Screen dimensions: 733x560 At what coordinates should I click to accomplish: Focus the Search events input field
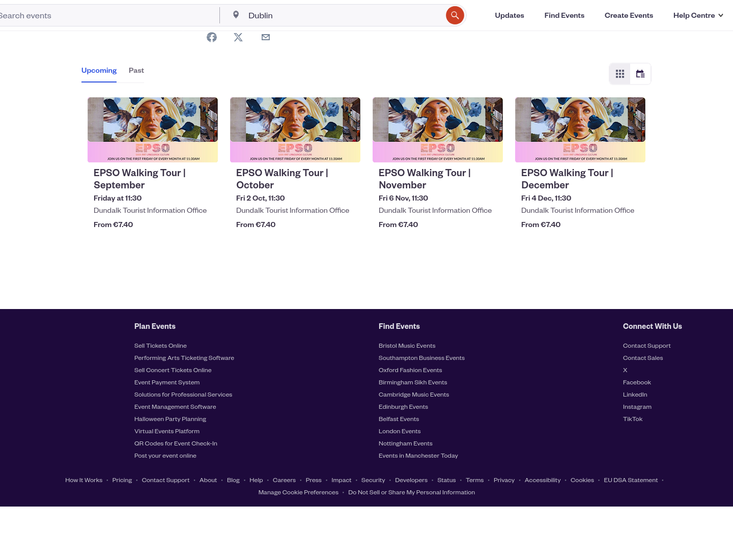click(x=107, y=15)
